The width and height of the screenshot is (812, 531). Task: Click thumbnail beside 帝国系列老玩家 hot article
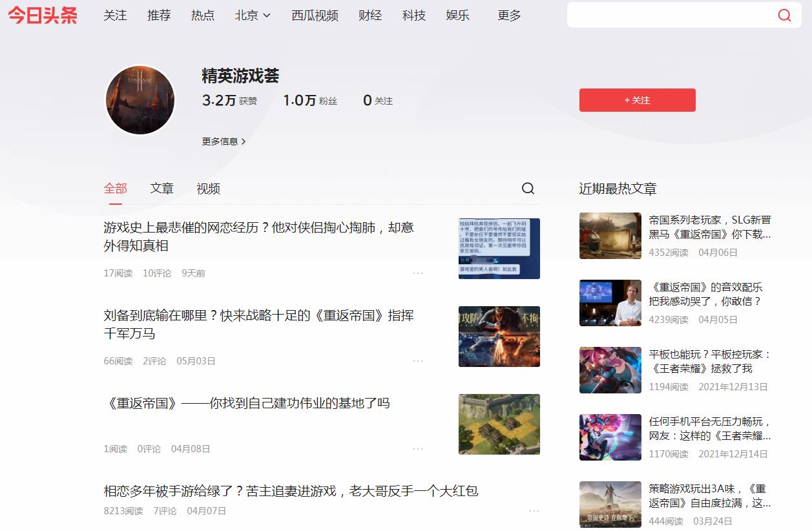point(610,236)
